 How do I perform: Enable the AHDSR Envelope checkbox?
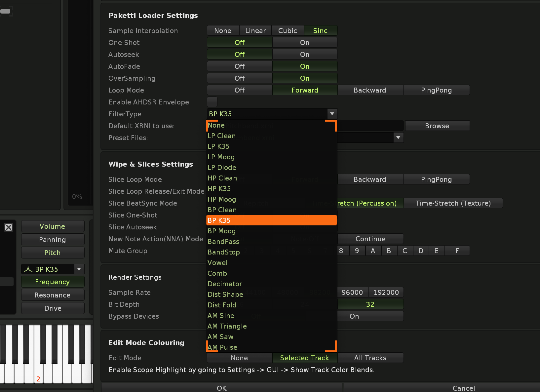[212, 102]
